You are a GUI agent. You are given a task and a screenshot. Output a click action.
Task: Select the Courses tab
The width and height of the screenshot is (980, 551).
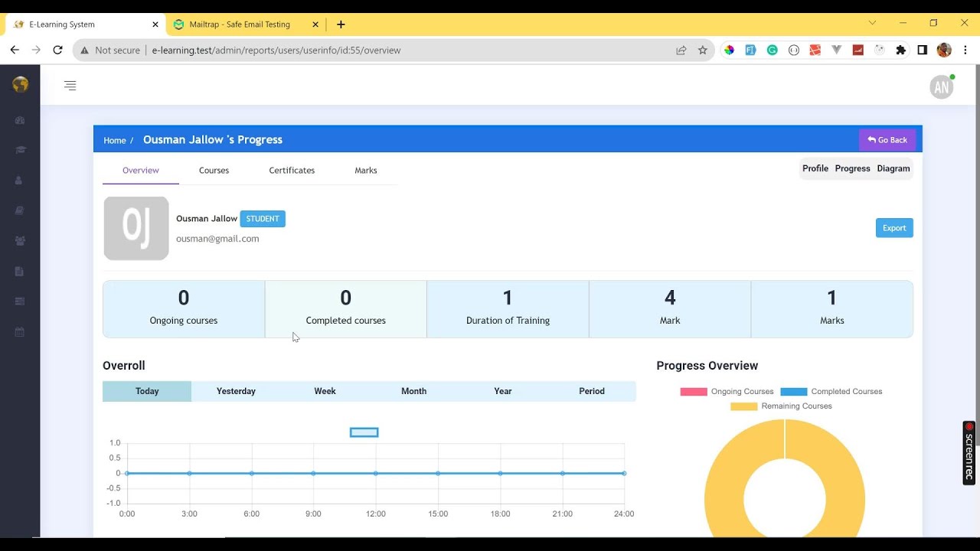tap(214, 170)
